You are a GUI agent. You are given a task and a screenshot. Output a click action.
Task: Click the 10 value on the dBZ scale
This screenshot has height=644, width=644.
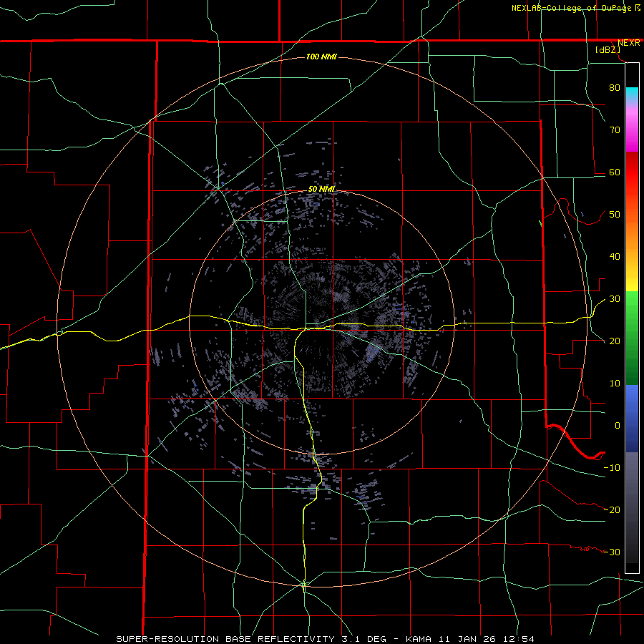click(x=615, y=384)
